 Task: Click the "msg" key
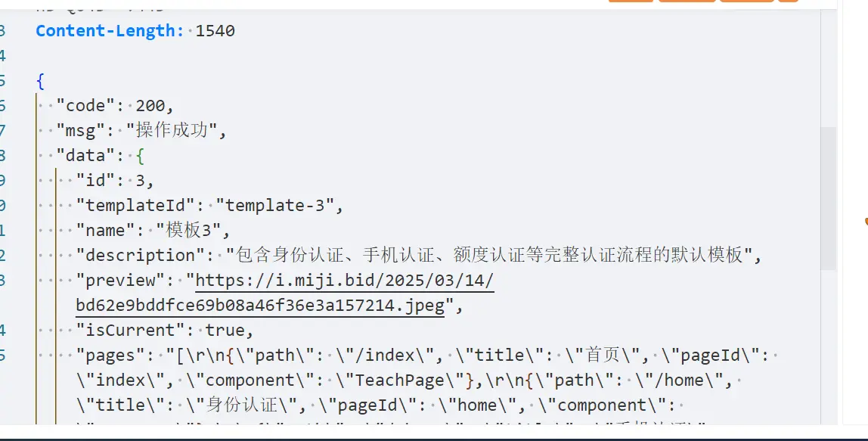[81, 131]
